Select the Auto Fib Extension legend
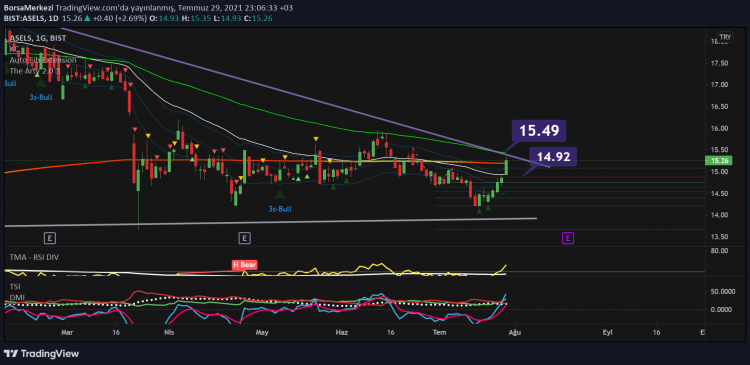 (x=43, y=60)
